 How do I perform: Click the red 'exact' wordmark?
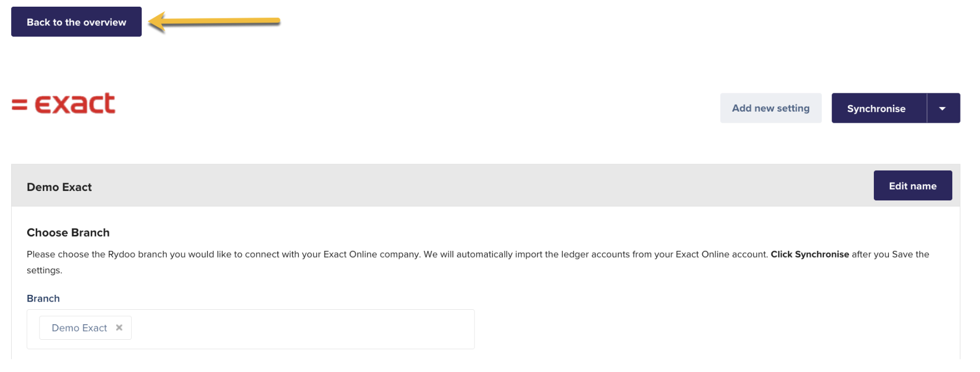click(x=75, y=104)
